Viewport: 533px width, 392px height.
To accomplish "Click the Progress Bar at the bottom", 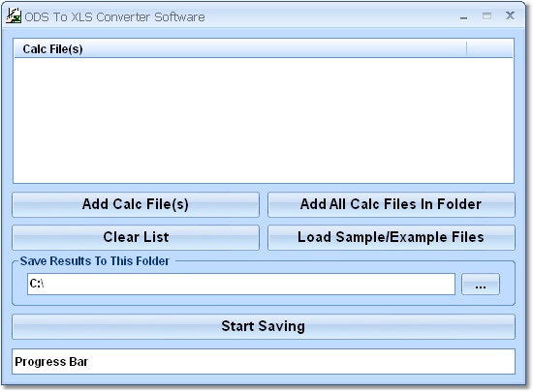I will [x=264, y=362].
